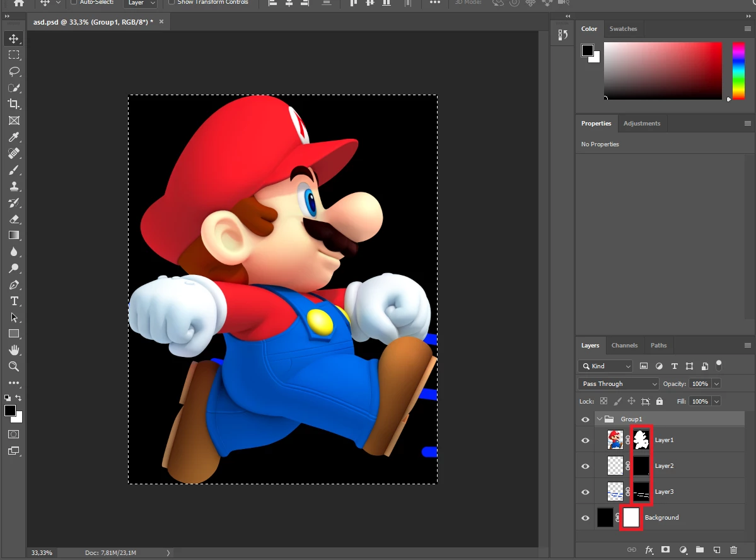Switch to the Adjustments tab
This screenshot has width=756, height=560.
click(642, 124)
